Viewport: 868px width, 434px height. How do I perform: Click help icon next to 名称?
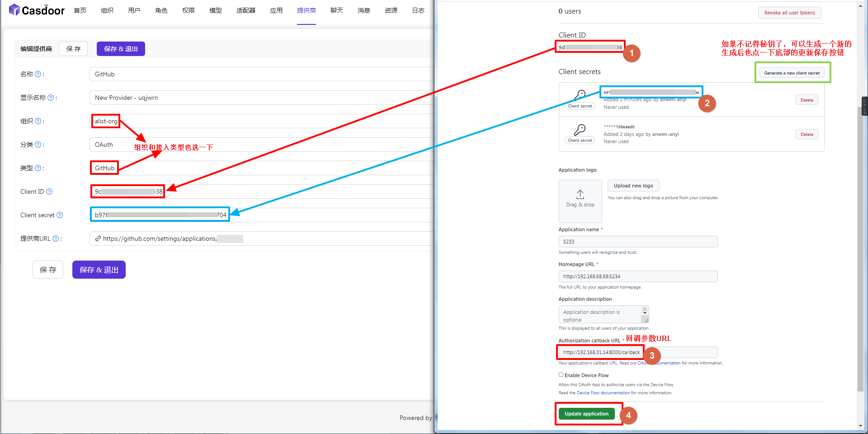38,74
